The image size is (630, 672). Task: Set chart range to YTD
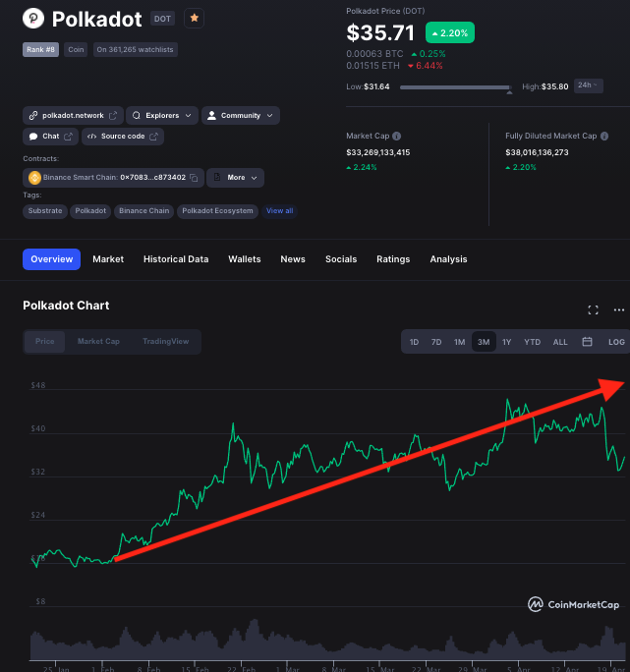coord(533,342)
